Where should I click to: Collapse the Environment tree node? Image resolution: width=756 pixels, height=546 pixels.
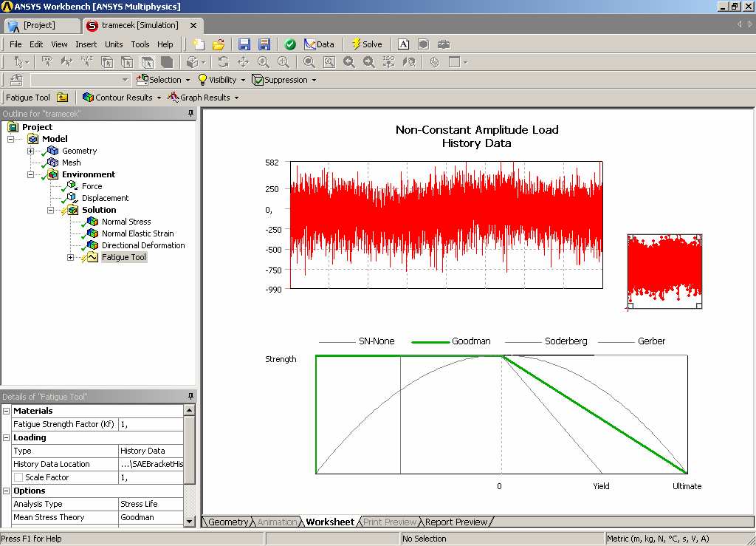tap(30, 174)
